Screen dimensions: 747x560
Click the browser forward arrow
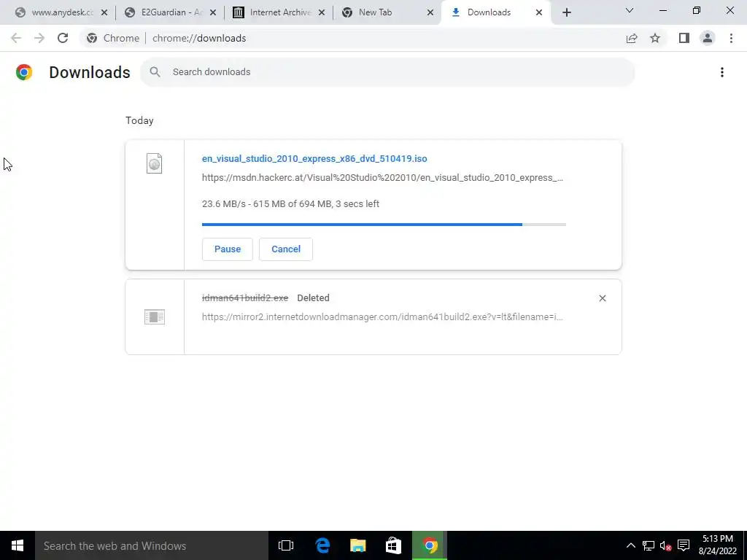click(x=39, y=38)
